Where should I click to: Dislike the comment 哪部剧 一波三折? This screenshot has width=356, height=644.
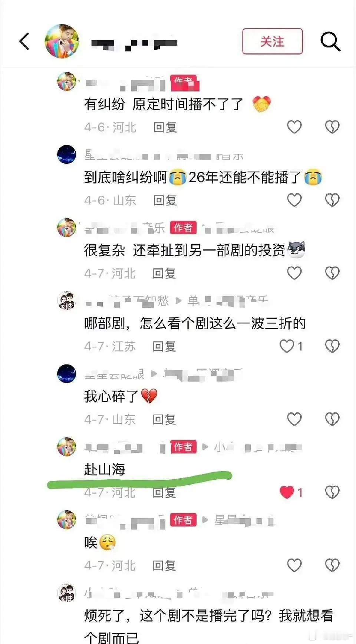tap(332, 346)
